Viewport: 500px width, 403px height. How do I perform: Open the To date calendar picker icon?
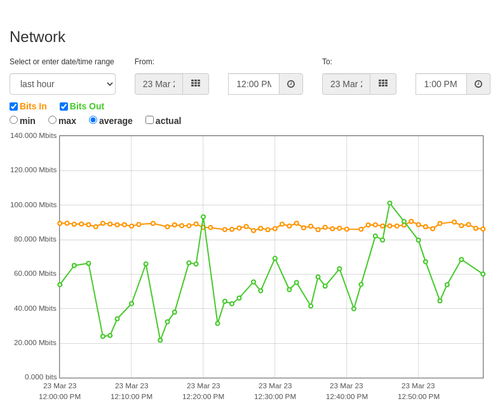point(383,84)
